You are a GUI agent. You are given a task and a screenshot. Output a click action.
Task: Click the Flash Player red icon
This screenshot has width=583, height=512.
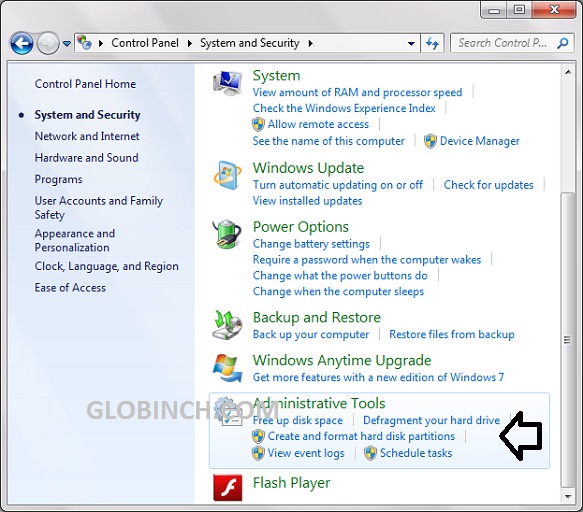[x=228, y=487]
